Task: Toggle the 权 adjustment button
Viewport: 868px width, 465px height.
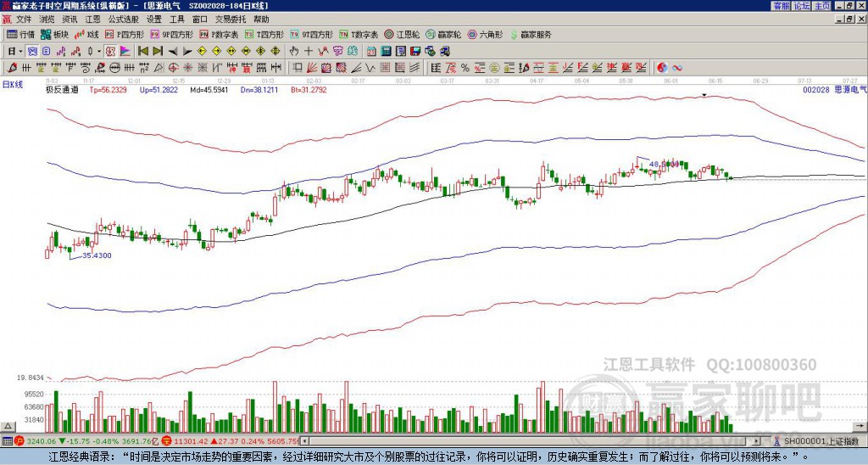Action: [110, 52]
